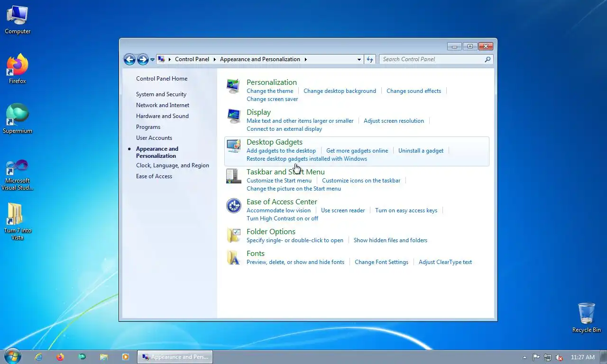Open Adjust screen resolution link

point(394,121)
